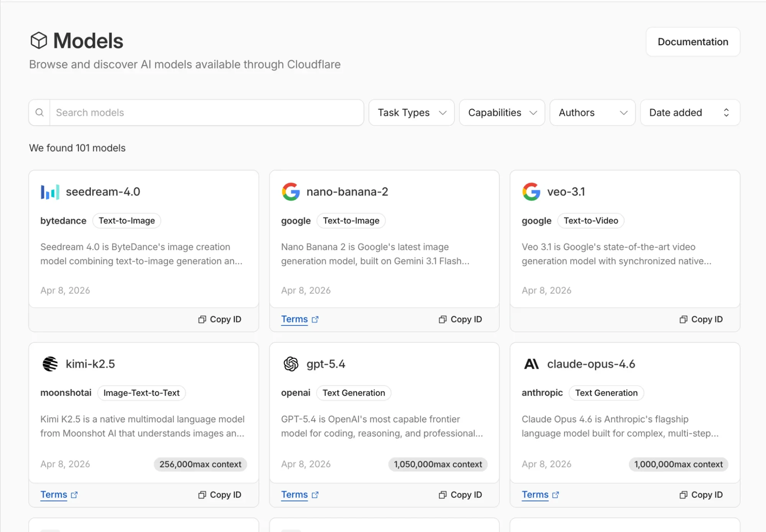The height and width of the screenshot is (532, 766).
Task: Expand the Authors filter dropdown
Action: pyautogui.click(x=592, y=112)
